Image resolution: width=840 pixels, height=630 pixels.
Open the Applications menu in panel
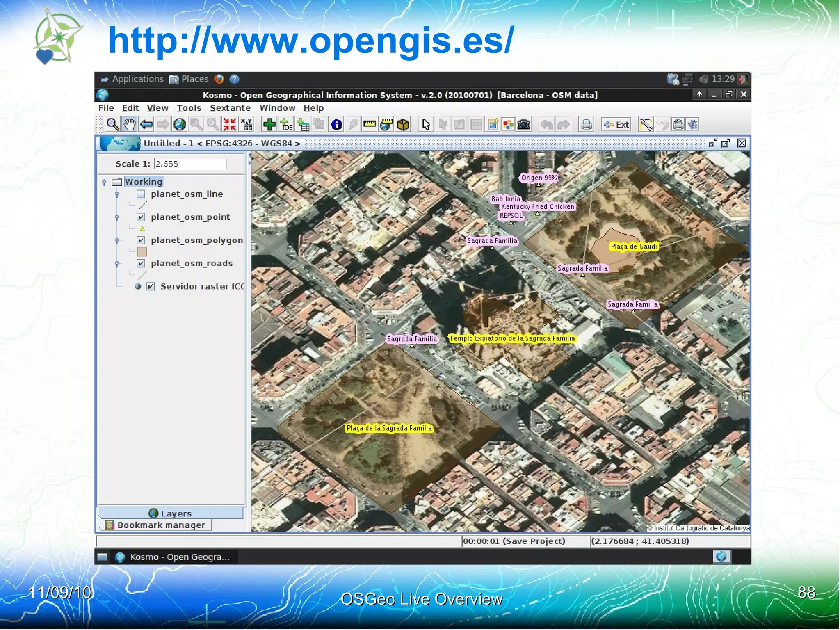coord(132,79)
